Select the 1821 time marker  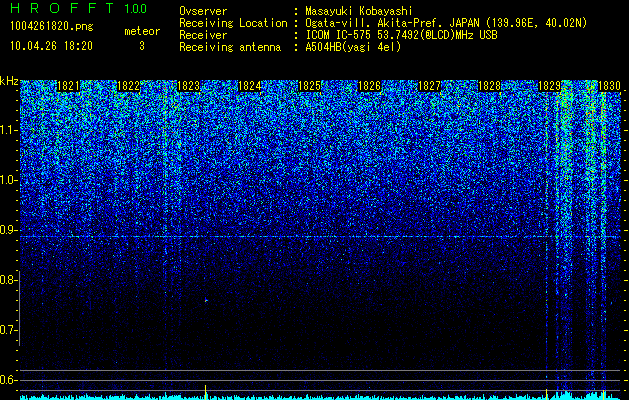[68, 86]
